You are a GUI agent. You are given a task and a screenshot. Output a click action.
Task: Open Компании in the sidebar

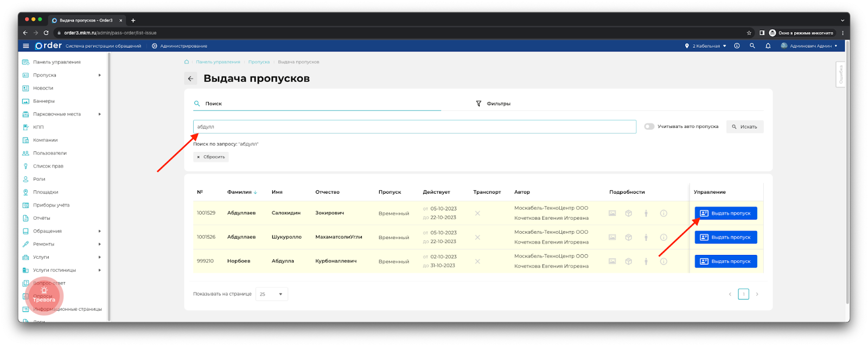[x=45, y=140]
